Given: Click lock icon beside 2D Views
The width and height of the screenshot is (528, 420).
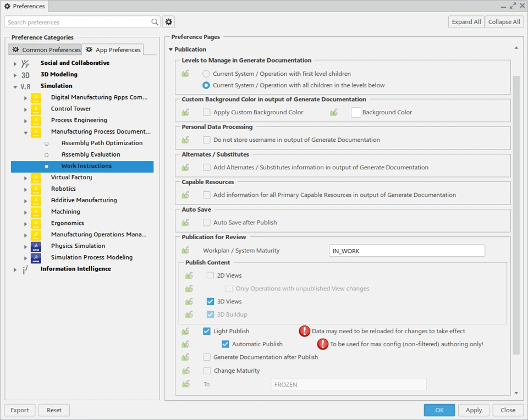Looking at the screenshot, I should click(x=189, y=275).
